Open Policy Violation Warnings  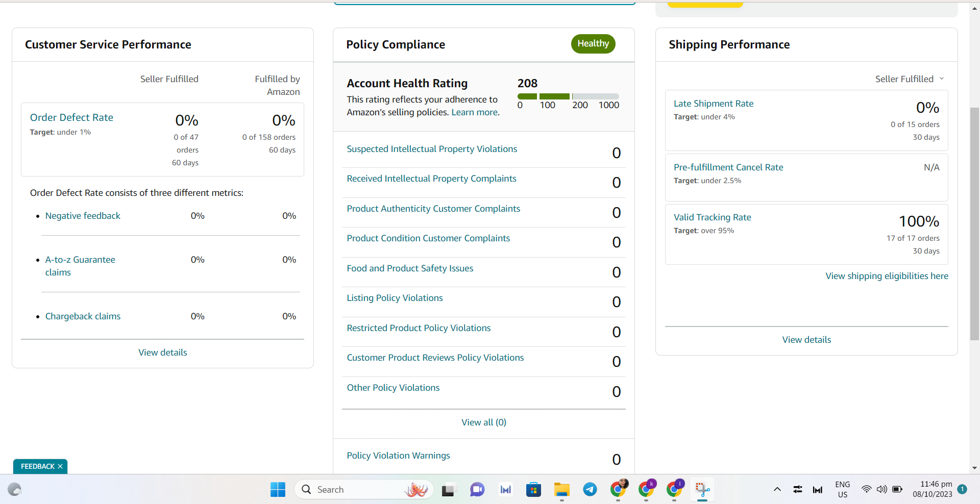coord(398,456)
